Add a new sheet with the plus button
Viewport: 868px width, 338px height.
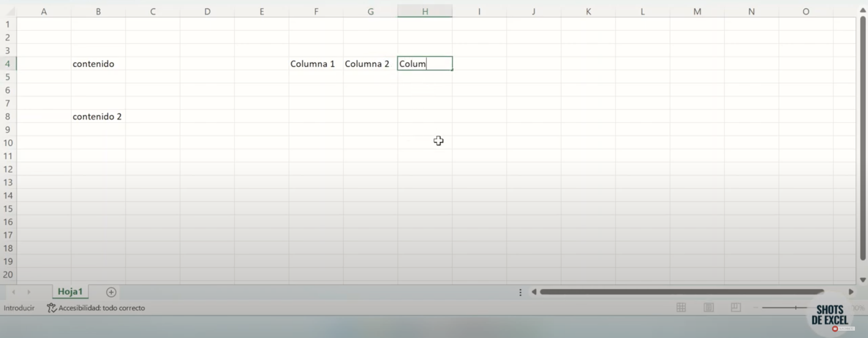point(111,292)
